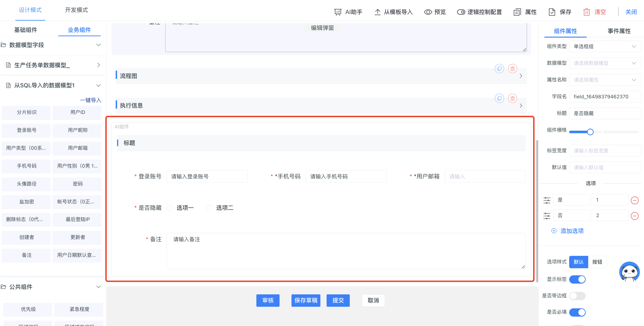Select the 选项一 radio button
Screen dimensions: 644x326
pos(170,208)
